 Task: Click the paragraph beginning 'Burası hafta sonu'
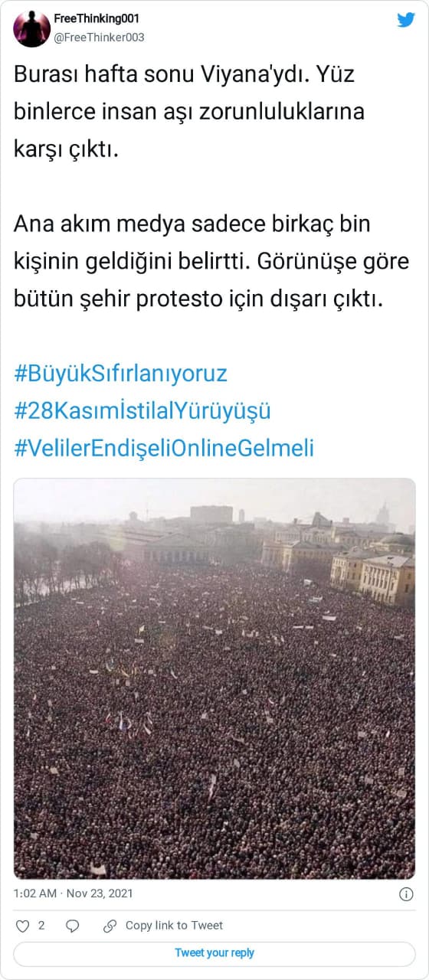coord(189,112)
